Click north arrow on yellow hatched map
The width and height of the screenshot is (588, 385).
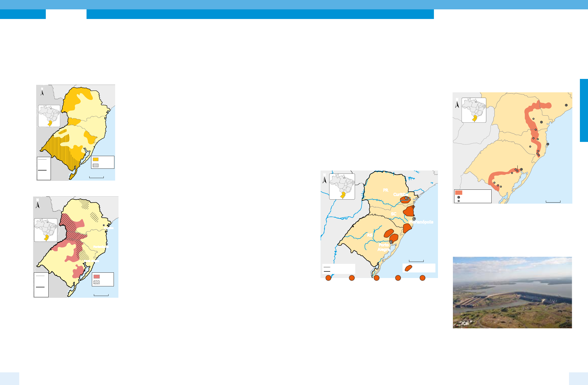[42, 92]
